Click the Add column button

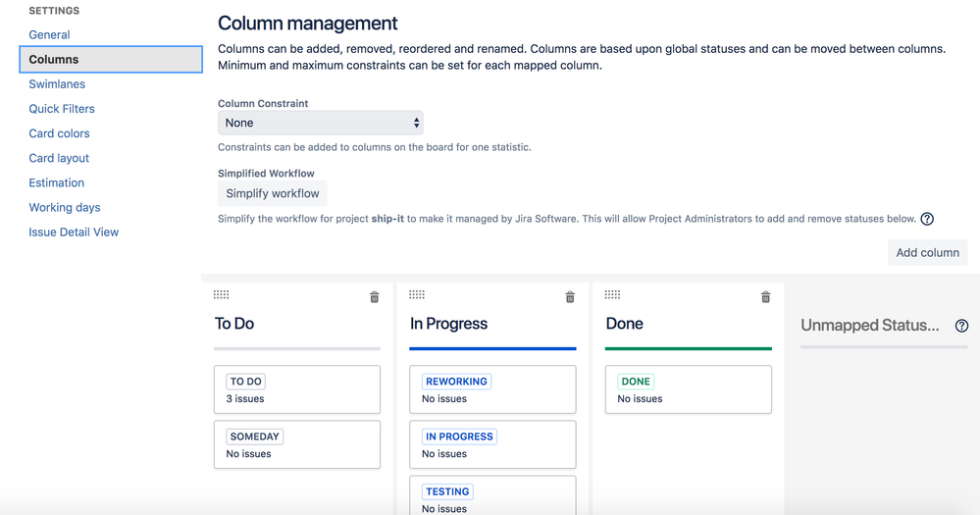point(927,252)
